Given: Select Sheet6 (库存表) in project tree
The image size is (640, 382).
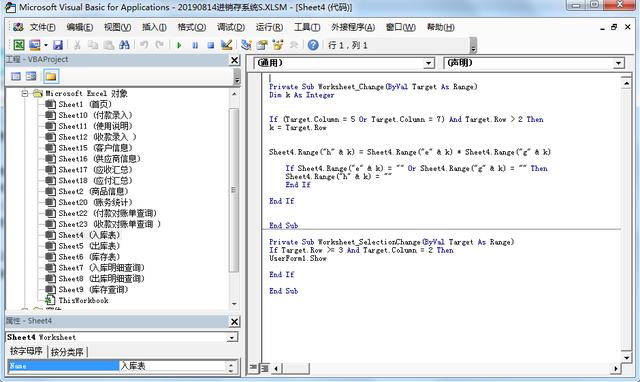Looking at the screenshot, I should click(89, 257).
